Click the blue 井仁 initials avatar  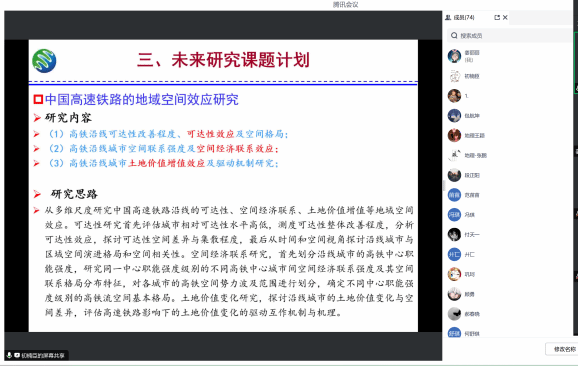pyautogui.click(x=454, y=254)
